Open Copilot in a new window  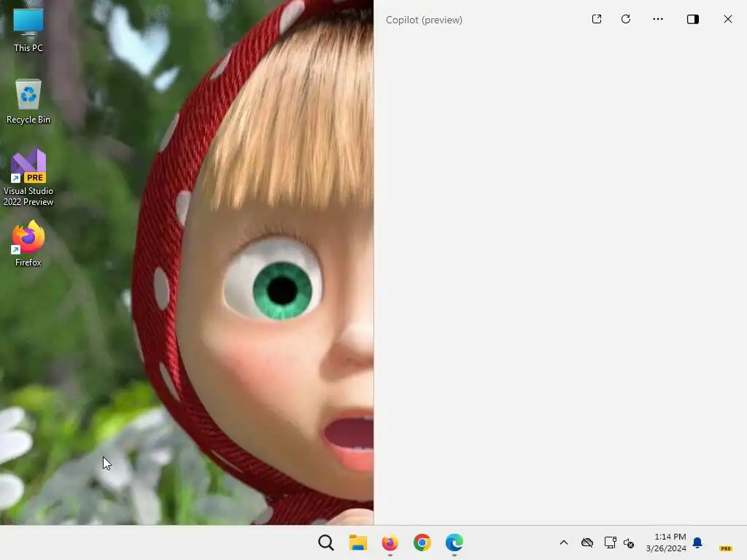click(x=597, y=19)
